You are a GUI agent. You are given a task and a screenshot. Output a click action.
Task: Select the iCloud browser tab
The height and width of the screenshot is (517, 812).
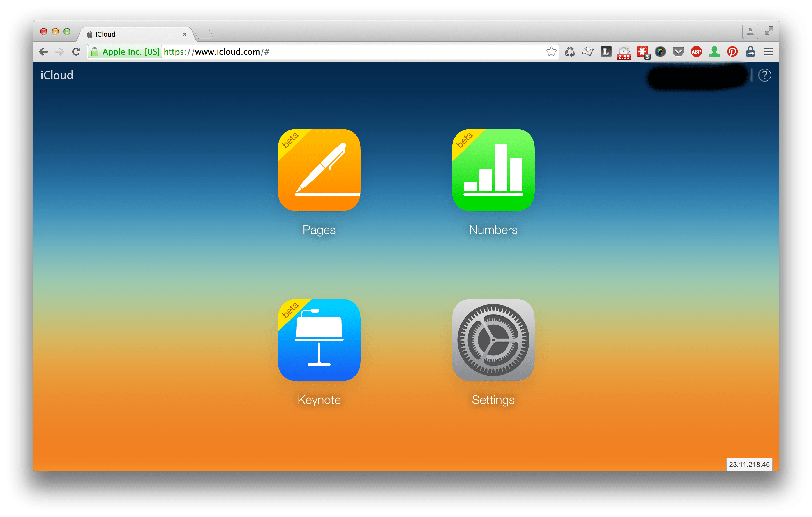coord(135,34)
